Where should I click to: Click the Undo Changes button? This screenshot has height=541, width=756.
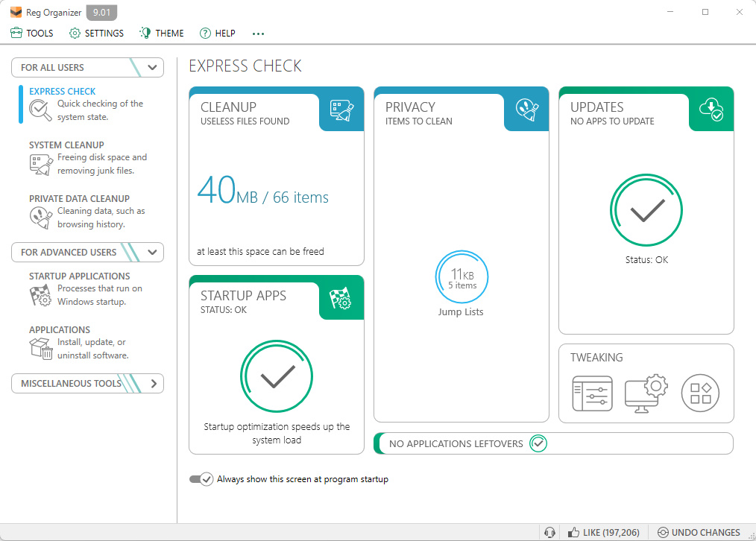(x=699, y=532)
